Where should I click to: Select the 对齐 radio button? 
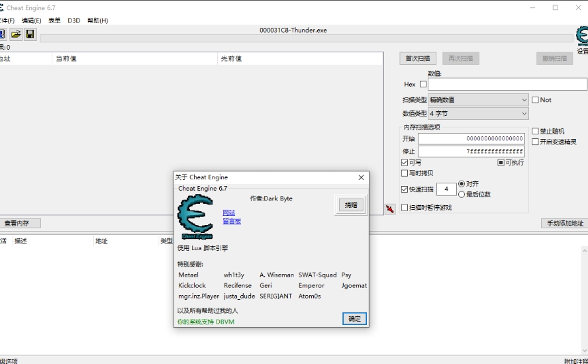462,184
